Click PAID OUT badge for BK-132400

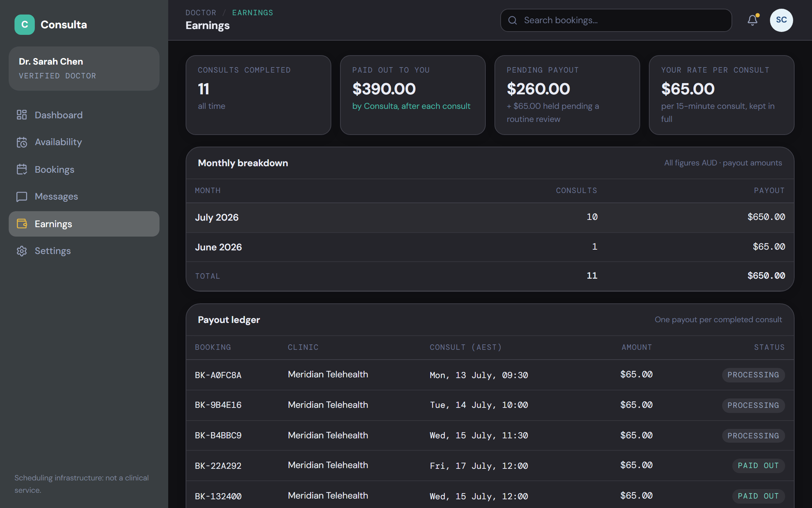(x=758, y=496)
